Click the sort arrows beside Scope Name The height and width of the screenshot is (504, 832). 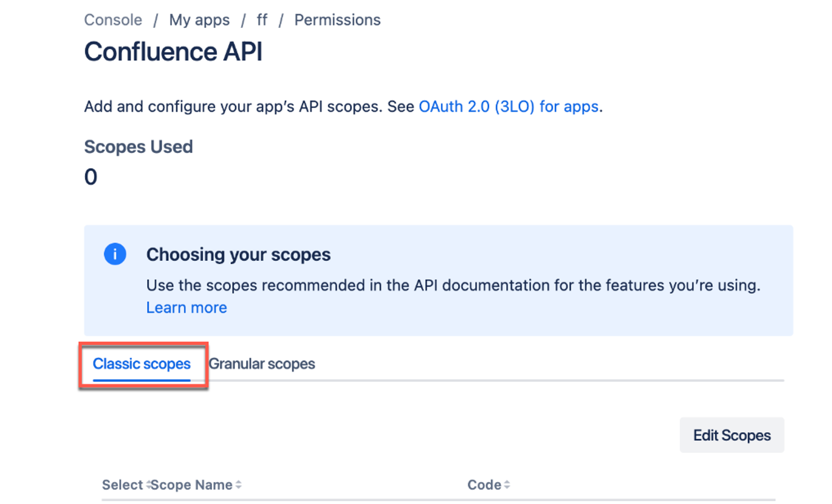[x=238, y=485]
